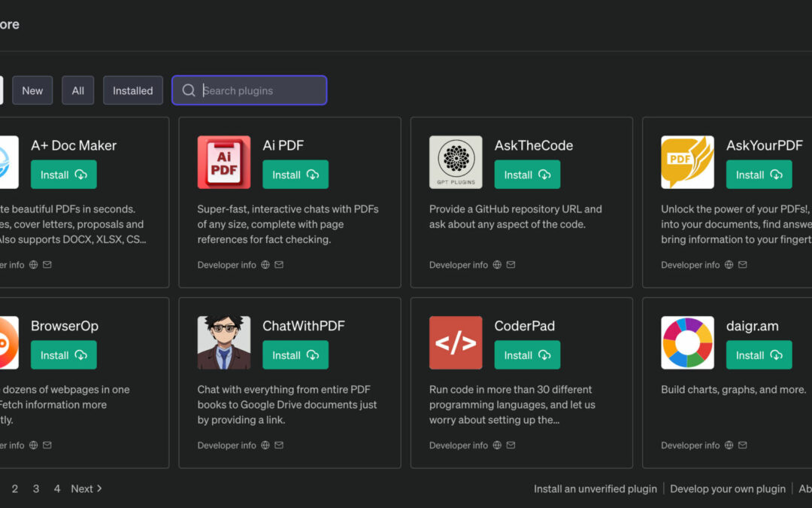This screenshot has width=812, height=508.
Task: Click the search magnifier icon
Action: tap(189, 90)
